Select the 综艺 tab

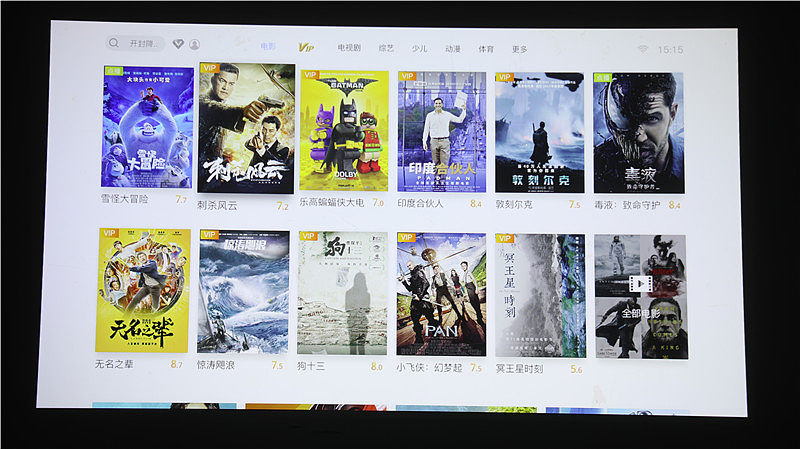pyautogui.click(x=386, y=48)
